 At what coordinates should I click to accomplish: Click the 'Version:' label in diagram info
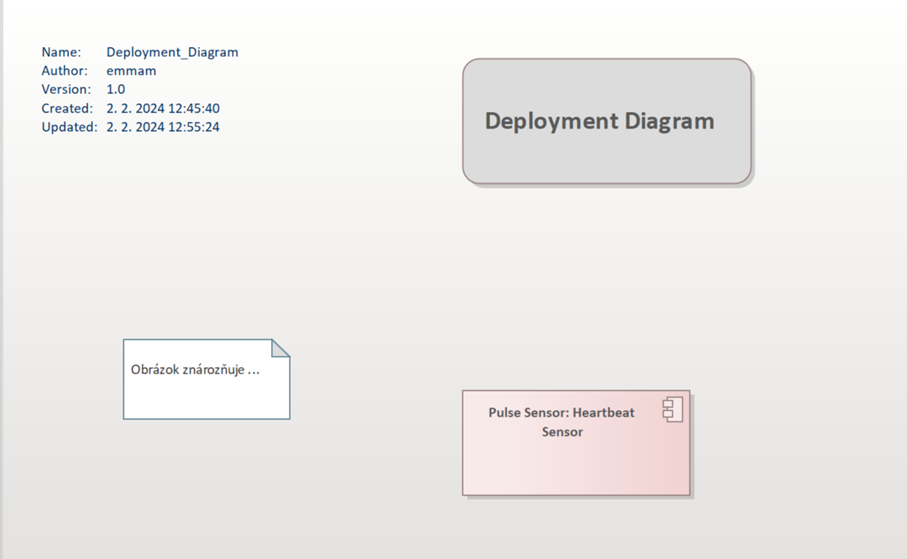click(x=67, y=89)
